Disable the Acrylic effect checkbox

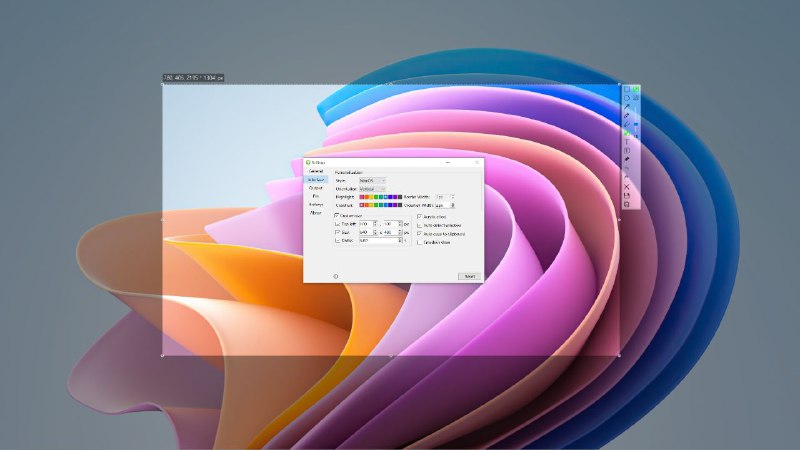coord(419,215)
